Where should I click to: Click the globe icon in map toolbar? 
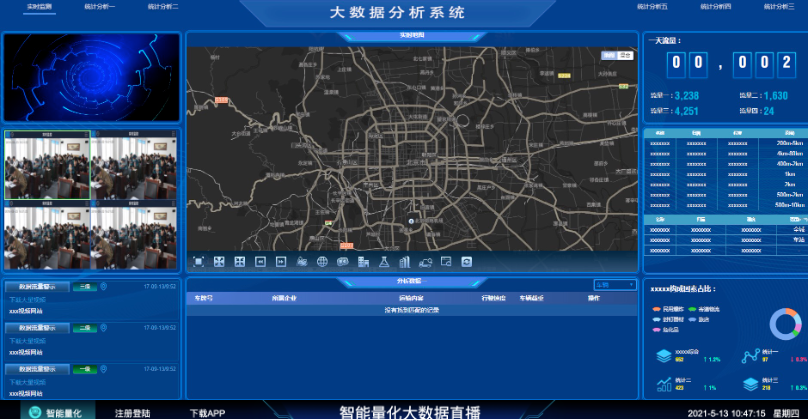click(322, 262)
